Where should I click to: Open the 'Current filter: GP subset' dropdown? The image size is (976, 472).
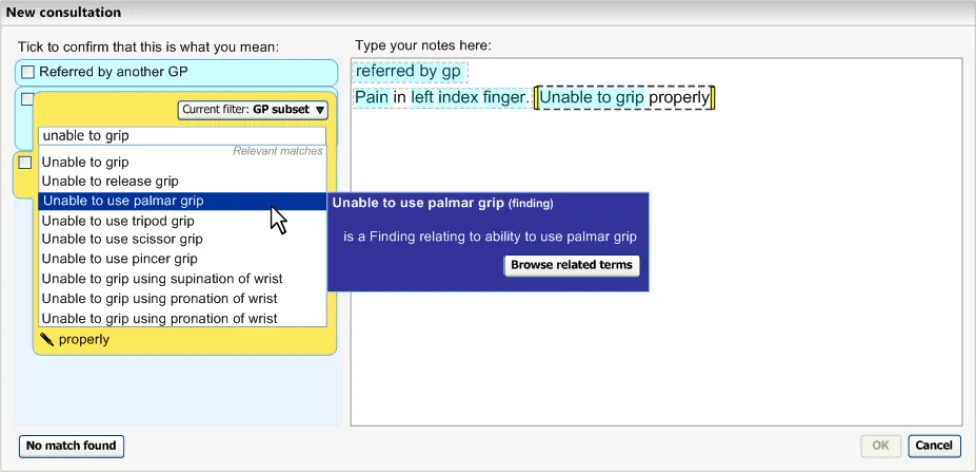(253, 110)
